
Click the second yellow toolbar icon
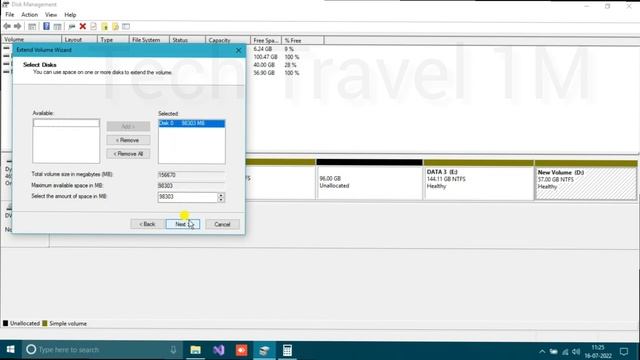pos(116,27)
